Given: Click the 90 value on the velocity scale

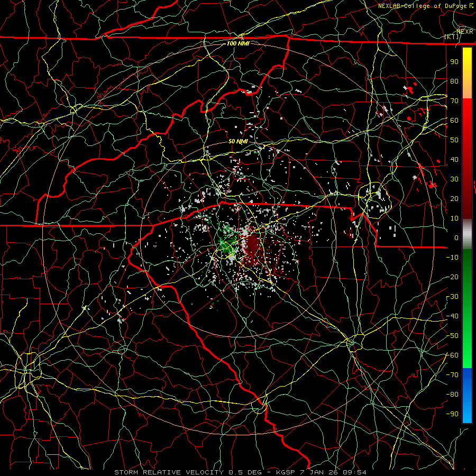Looking at the screenshot, I should tap(454, 62).
